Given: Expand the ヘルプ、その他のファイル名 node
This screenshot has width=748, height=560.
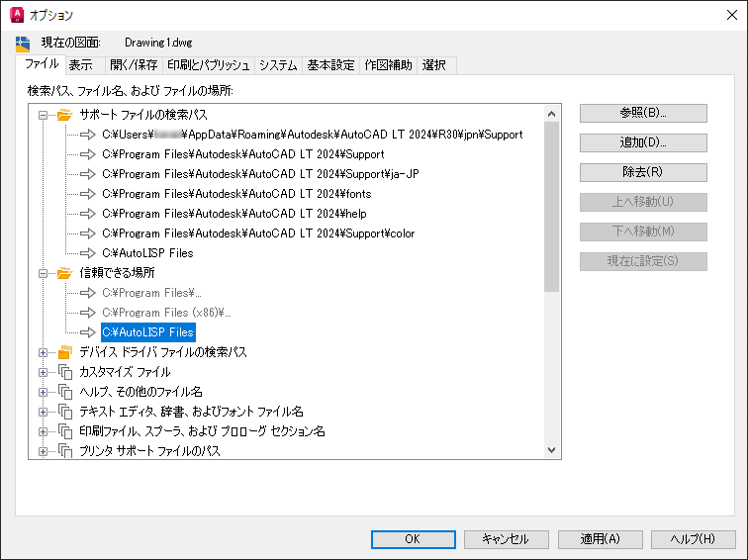Looking at the screenshot, I should coord(43,392).
